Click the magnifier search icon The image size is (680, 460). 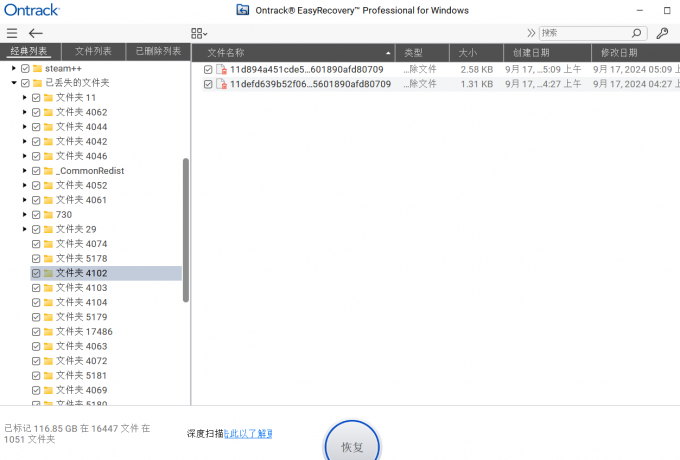(x=636, y=33)
